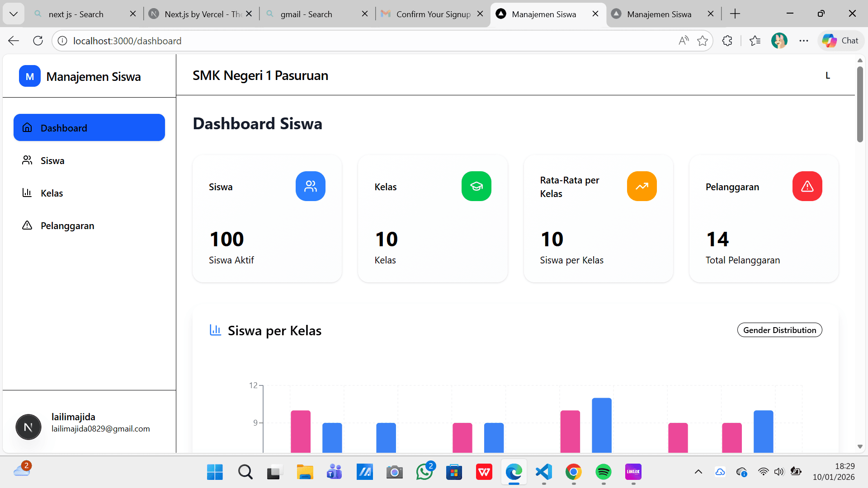This screenshot has width=868, height=488.
Task: Click the red warning triangle icon
Action: [x=807, y=186]
